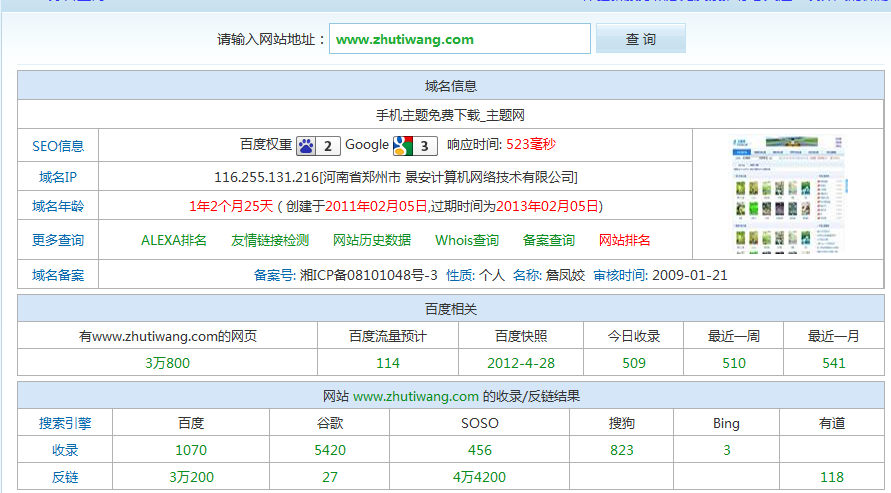891x493 pixels.
Task: Click Bing indexed count 3
Action: [727, 450]
